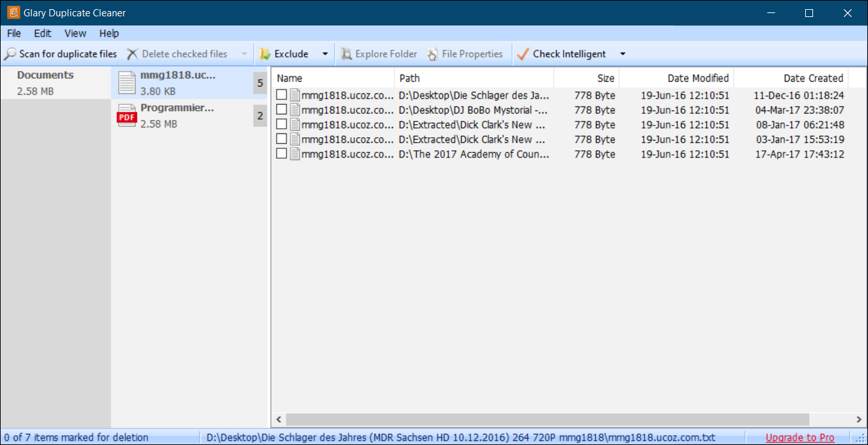Select the Programmier... duplicate group

190,116
